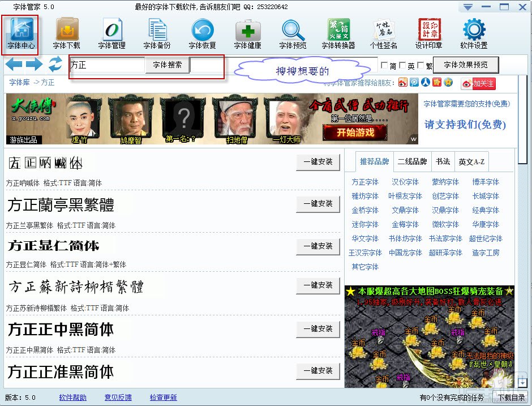Image resolution: width=532 pixels, height=406 pixels.
Task: Expand the title bar dropdown arrow menu
Action: (468, 7)
